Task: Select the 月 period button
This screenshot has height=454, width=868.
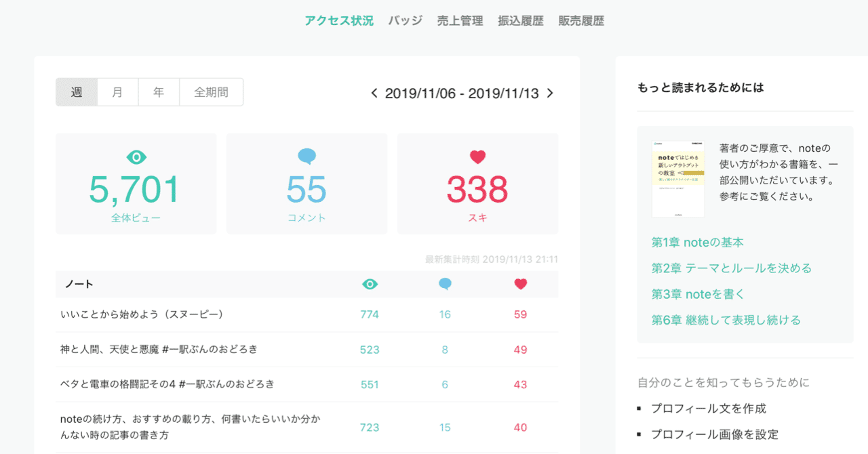Action: (x=118, y=92)
